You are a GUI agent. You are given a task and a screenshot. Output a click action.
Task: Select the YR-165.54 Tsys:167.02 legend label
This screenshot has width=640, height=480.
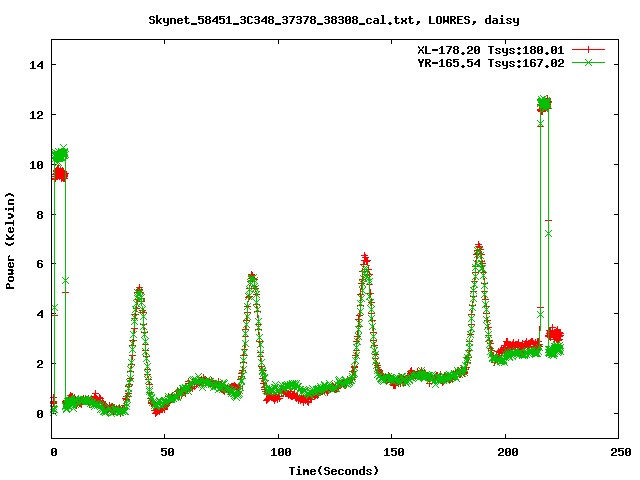pos(491,63)
